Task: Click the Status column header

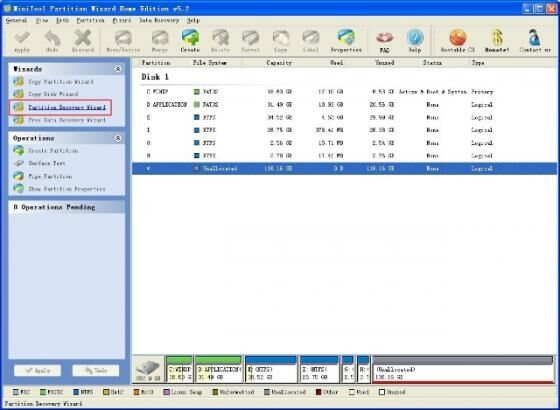Action: coord(432,63)
